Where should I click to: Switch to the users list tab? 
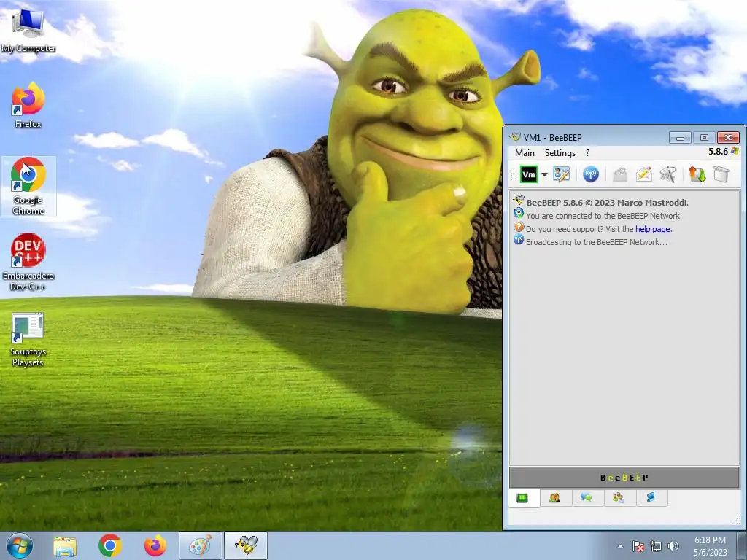554,498
